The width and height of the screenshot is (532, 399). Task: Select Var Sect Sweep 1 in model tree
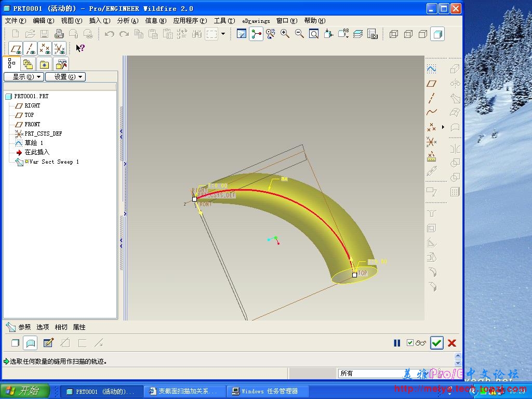pyautogui.click(x=54, y=162)
